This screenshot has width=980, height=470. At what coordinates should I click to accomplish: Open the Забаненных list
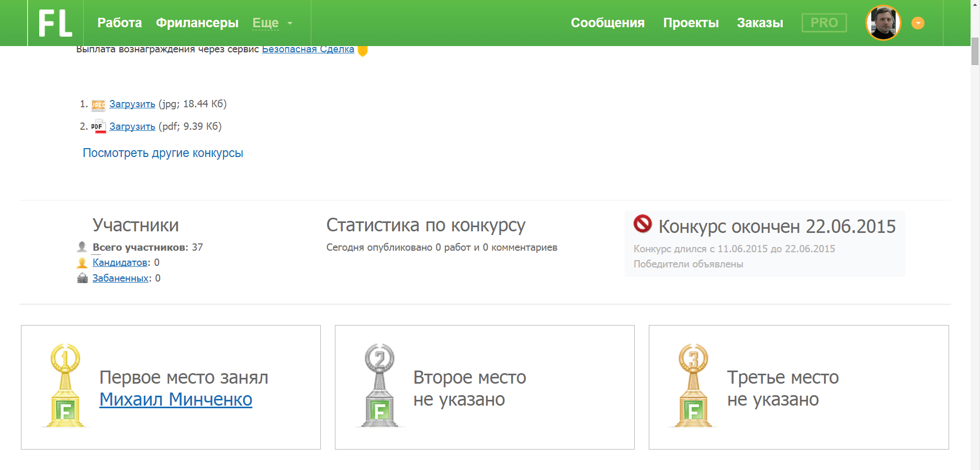pos(121,278)
